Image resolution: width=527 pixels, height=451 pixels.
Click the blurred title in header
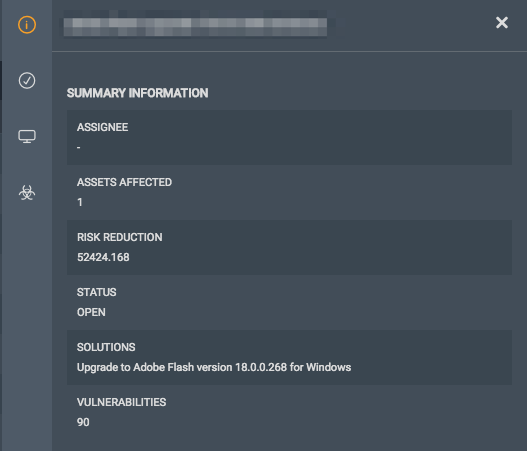tap(195, 27)
